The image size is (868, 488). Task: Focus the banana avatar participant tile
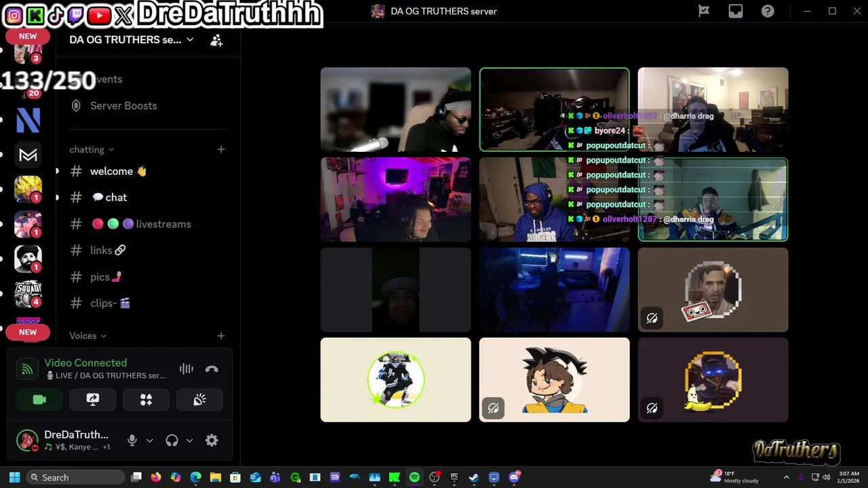coord(713,380)
